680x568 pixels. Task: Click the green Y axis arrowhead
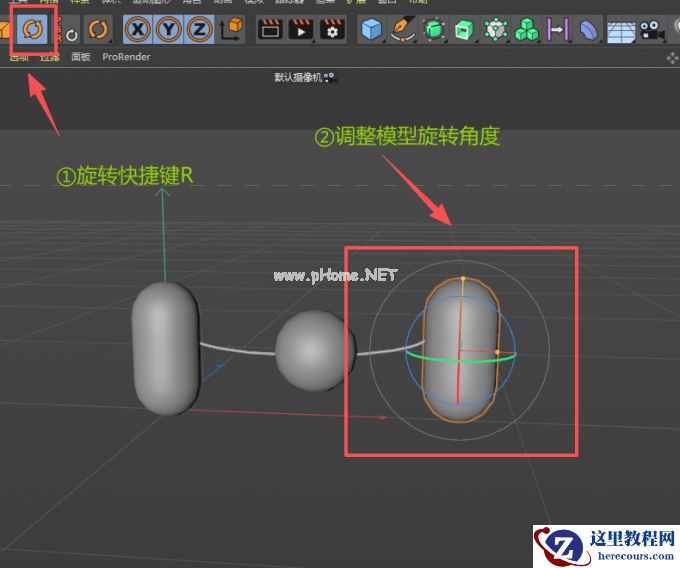point(162,192)
